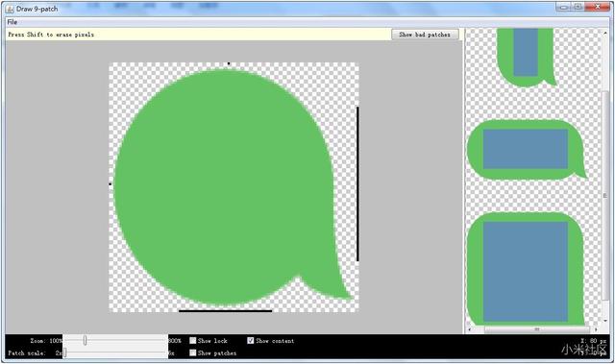615x364 pixels.
Task: Open the File menu
Action: [12, 22]
